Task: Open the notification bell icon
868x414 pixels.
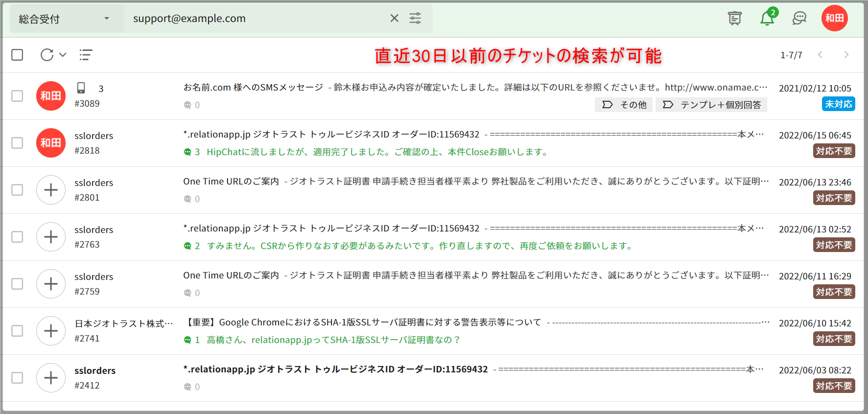Action: click(767, 19)
